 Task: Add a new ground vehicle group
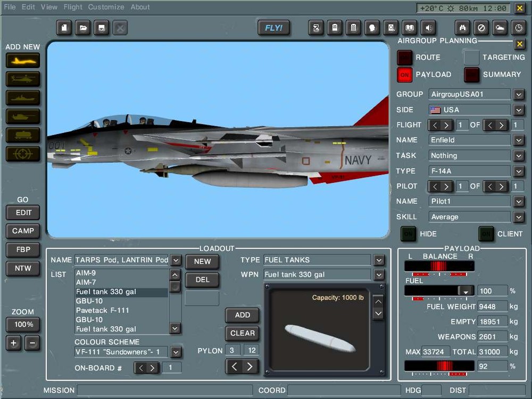click(x=22, y=135)
